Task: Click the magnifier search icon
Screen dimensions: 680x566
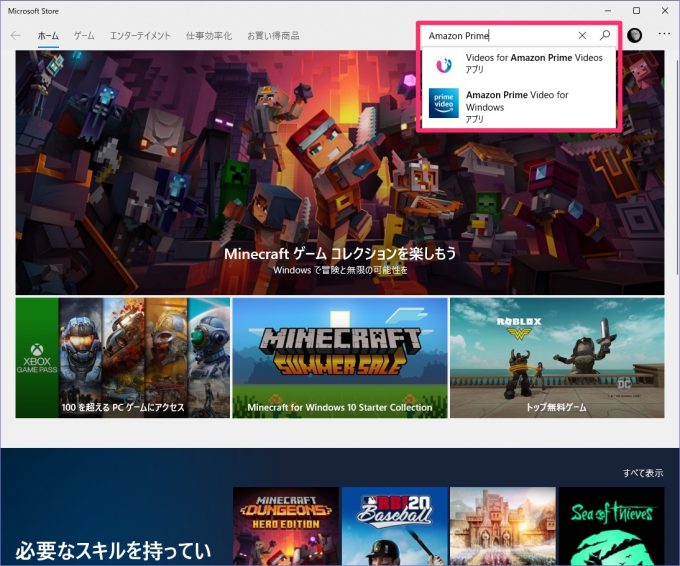Action: click(605, 35)
